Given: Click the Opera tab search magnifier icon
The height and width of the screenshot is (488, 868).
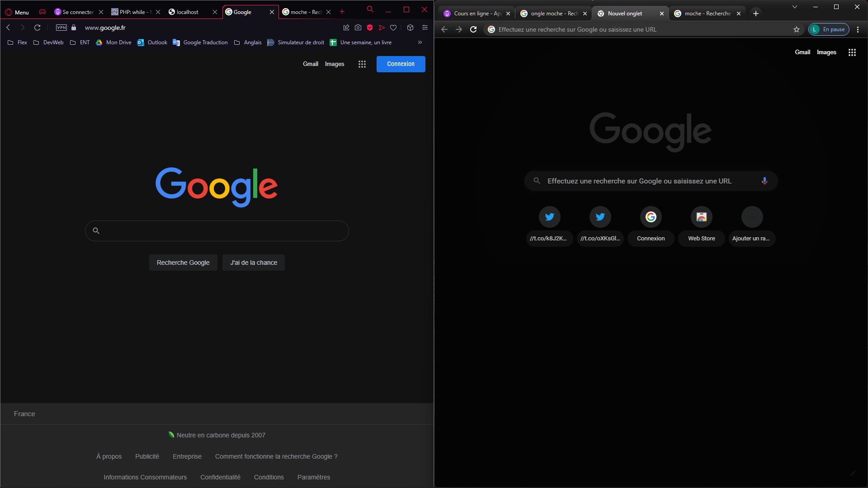Looking at the screenshot, I should point(370,9).
